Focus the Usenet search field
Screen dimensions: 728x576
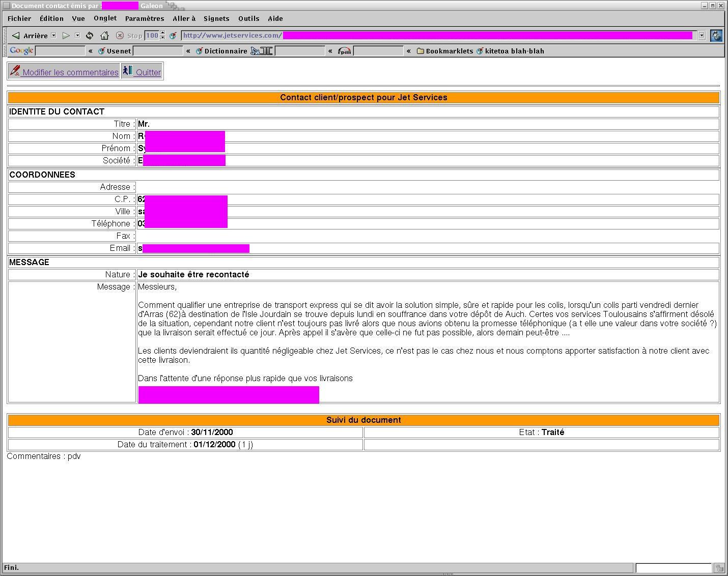(158, 51)
